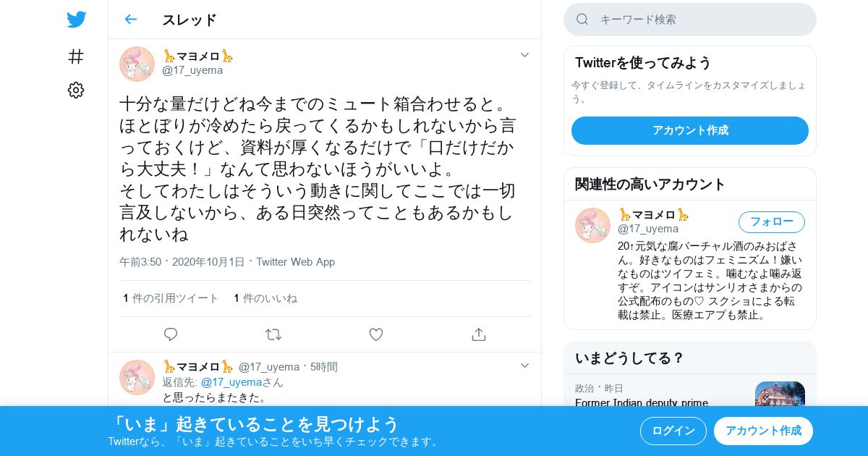Click the @17_uyema reply mention link

click(231, 382)
